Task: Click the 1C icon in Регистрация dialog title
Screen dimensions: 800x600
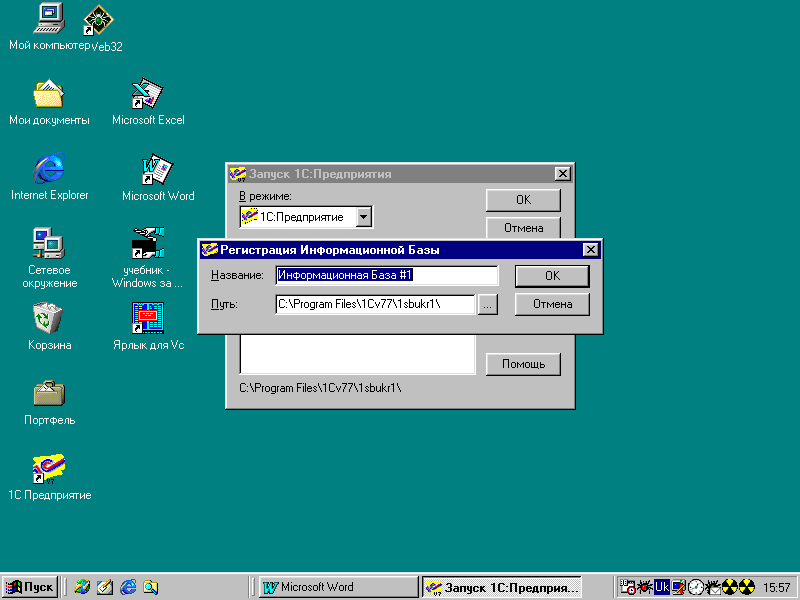Action: [209, 249]
